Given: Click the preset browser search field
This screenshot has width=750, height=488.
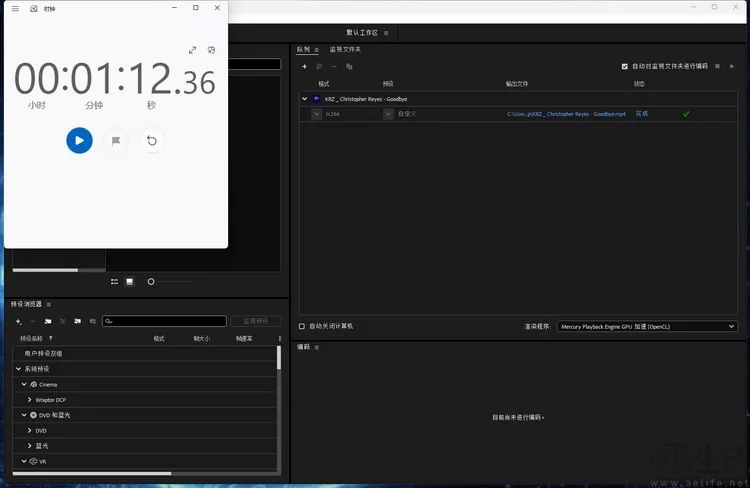Looking at the screenshot, I should tap(165, 321).
